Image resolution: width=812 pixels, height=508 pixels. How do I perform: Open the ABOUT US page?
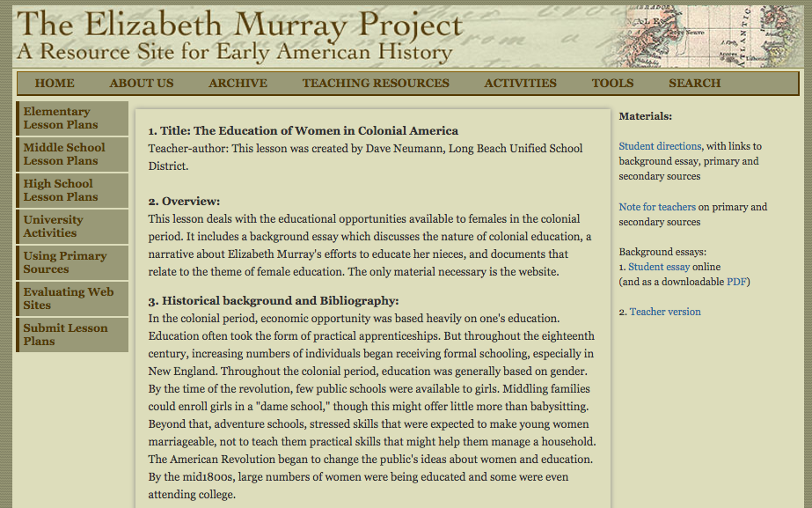tap(141, 83)
